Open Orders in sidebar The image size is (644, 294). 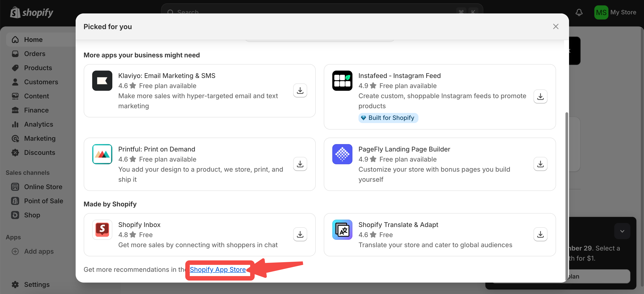[34, 54]
